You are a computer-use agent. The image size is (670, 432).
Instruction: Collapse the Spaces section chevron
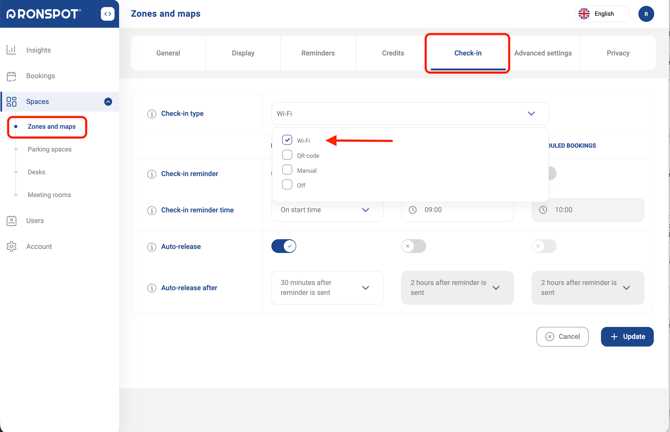[108, 102]
